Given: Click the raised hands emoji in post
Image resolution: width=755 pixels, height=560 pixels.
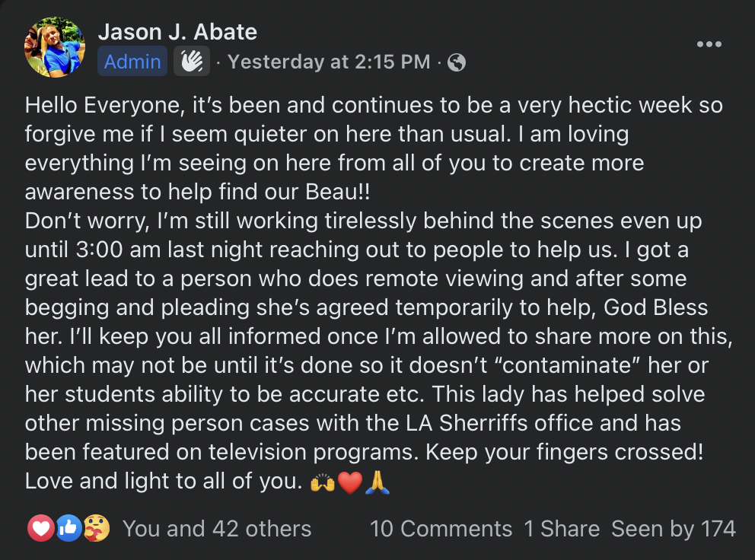Looking at the screenshot, I should pyautogui.click(x=323, y=482).
